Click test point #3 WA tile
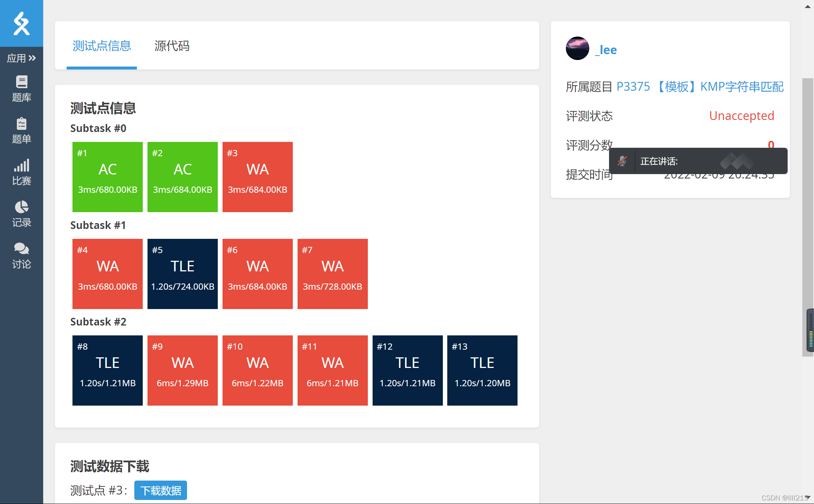This screenshot has height=504, width=814. 257,177
